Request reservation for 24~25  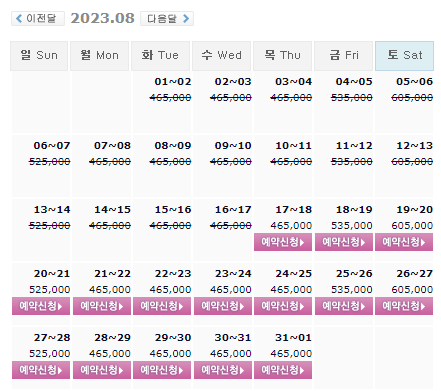coord(283,306)
